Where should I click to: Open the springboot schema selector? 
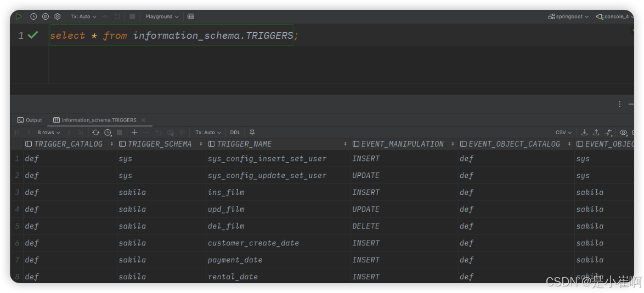(568, 16)
